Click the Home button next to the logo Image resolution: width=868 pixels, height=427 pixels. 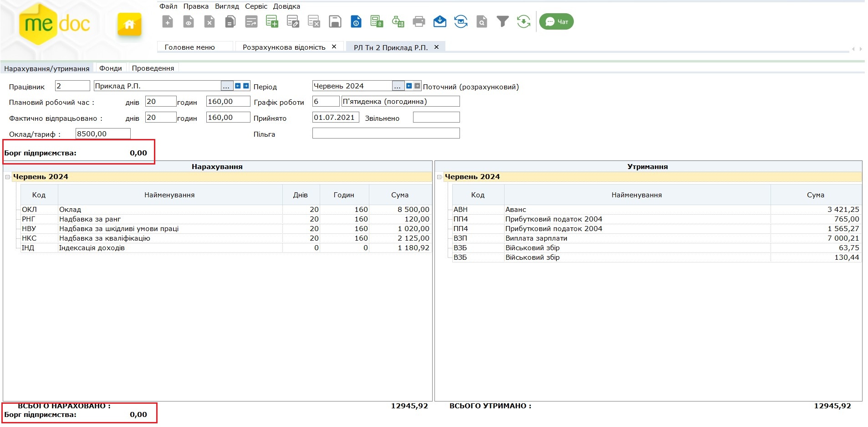129,24
